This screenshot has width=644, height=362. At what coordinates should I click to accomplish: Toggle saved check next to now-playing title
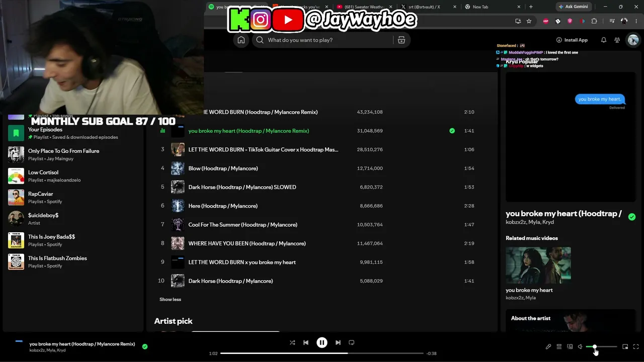pos(145,346)
